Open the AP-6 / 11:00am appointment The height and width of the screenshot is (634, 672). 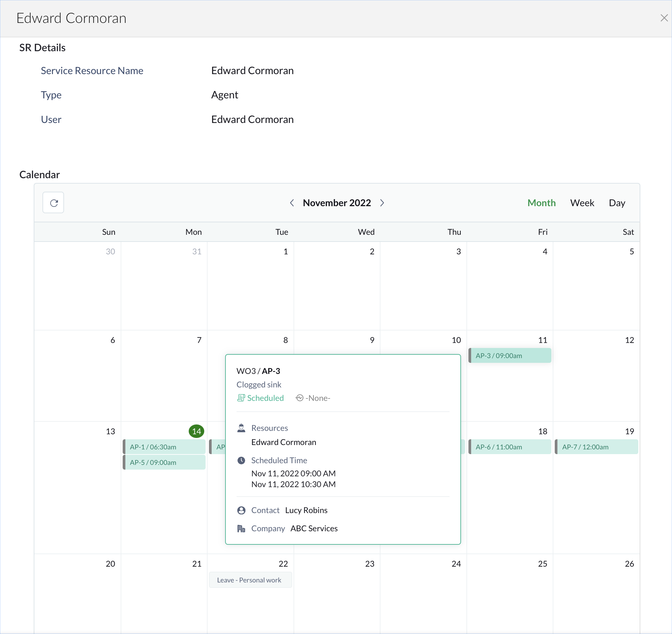(510, 447)
